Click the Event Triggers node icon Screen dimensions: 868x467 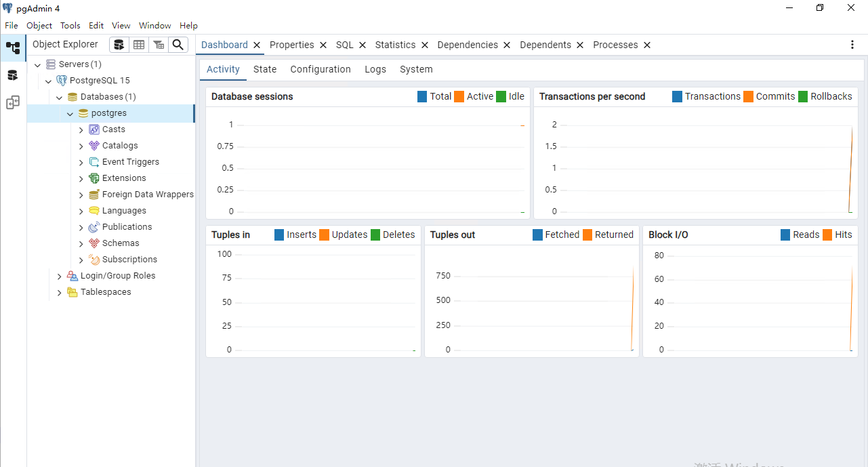[94, 162]
